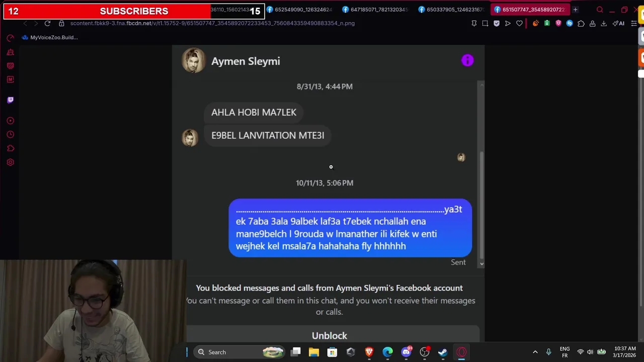Open Extensions cube icon in sidebar
This screenshot has height=362, width=644.
click(10, 148)
